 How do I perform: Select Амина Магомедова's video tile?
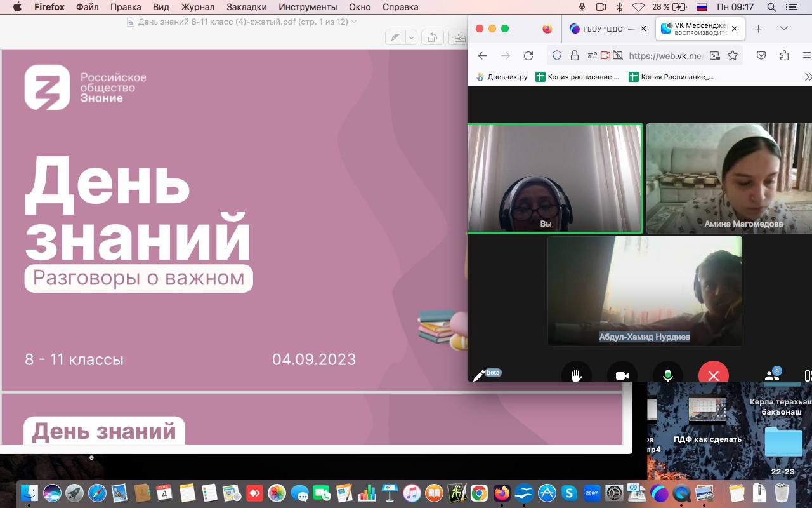730,178
